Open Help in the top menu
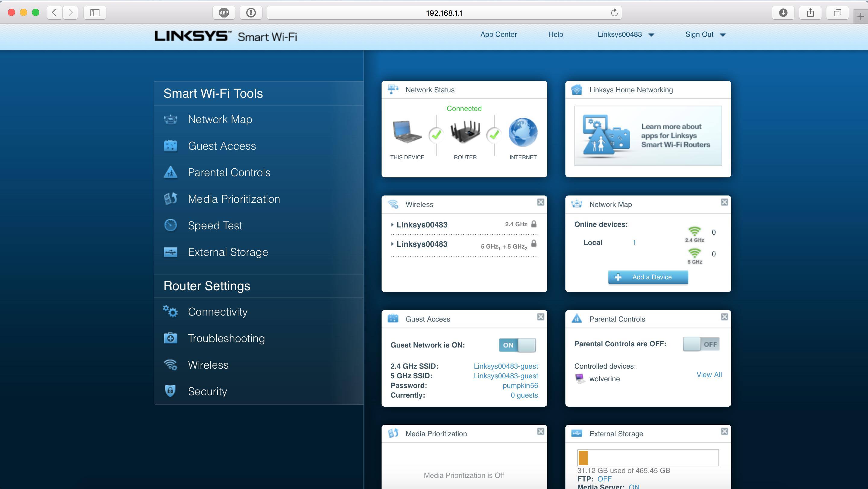Viewport: 868px width, 489px height. click(x=555, y=34)
